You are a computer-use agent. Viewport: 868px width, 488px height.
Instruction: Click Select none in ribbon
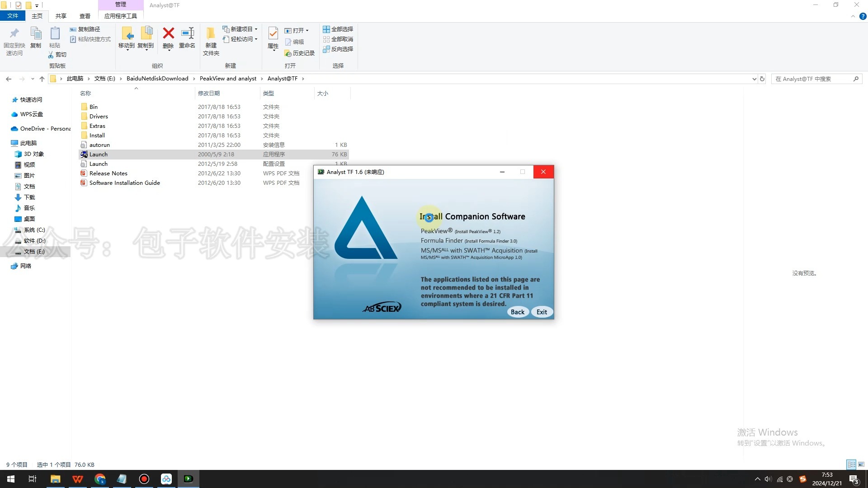pyautogui.click(x=338, y=39)
